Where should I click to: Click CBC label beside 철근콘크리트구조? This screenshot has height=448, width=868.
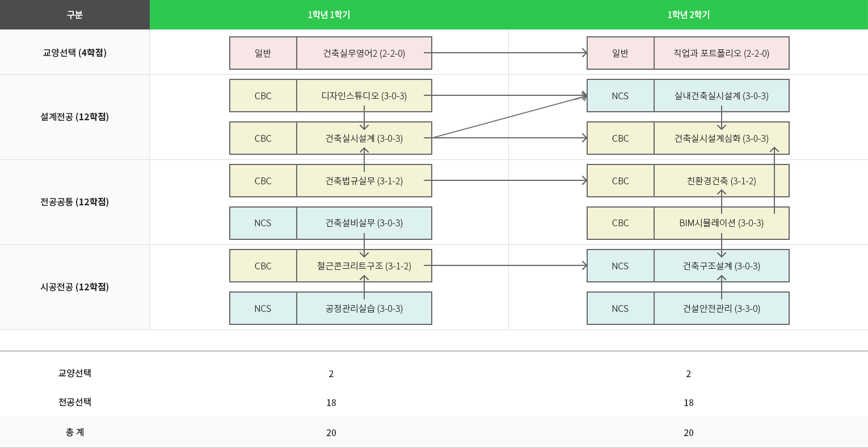click(x=263, y=266)
